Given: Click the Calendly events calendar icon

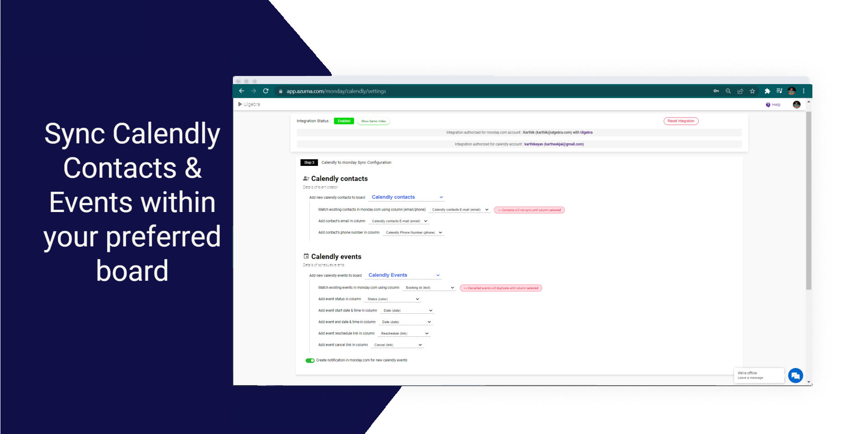Looking at the screenshot, I should pyautogui.click(x=306, y=256).
